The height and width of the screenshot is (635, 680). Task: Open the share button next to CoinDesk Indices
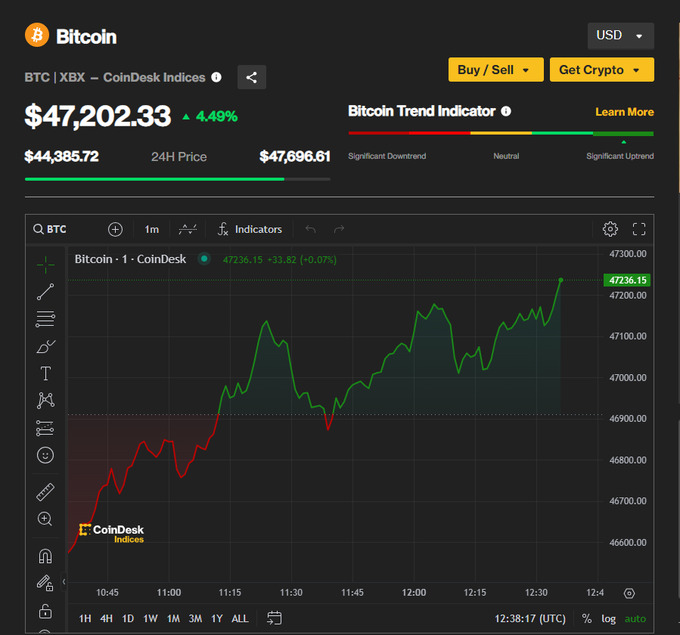(x=252, y=77)
